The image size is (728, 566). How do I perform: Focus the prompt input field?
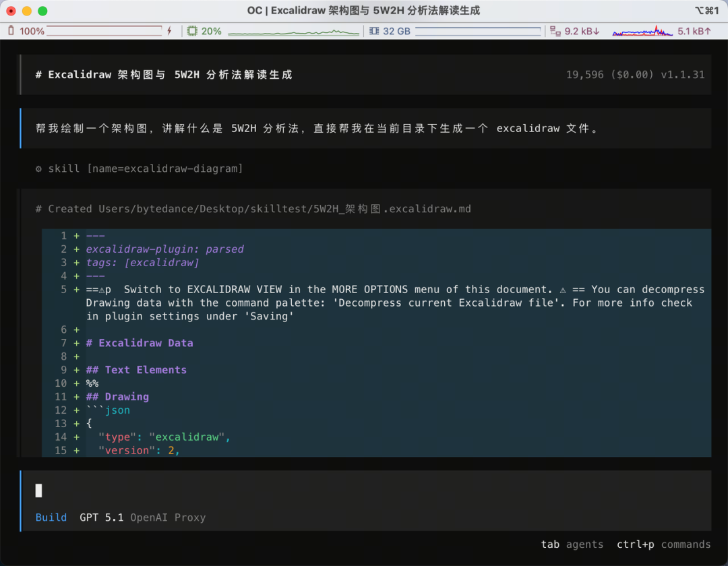366,491
